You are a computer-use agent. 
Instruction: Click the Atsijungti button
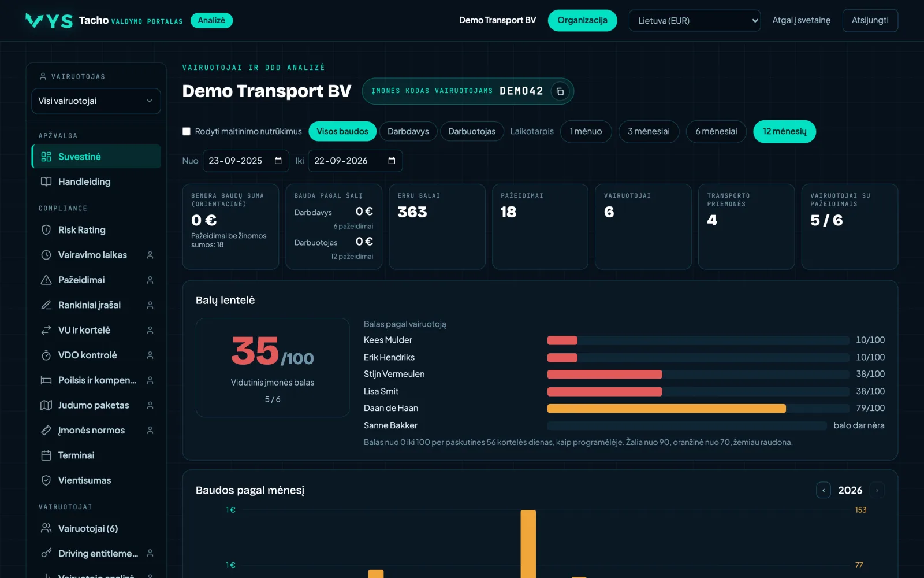tap(870, 20)
